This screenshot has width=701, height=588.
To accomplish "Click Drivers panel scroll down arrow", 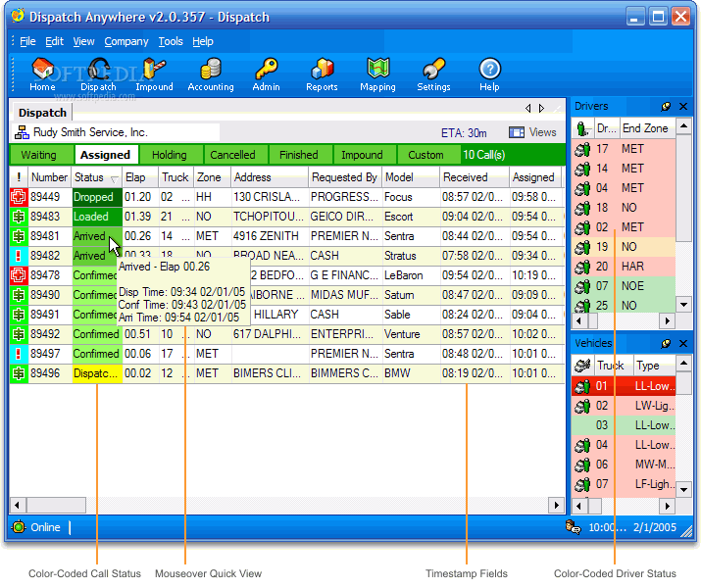I will 683,305.
